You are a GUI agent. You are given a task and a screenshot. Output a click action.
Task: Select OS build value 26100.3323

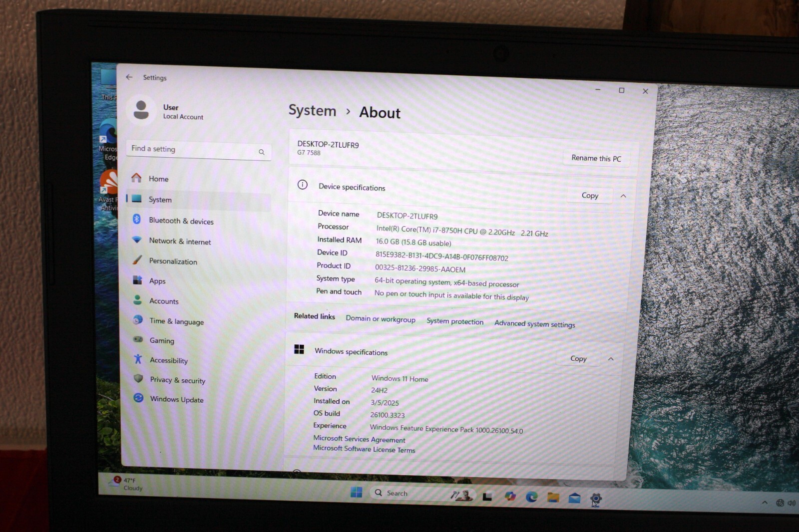click(x=388, y=415)
